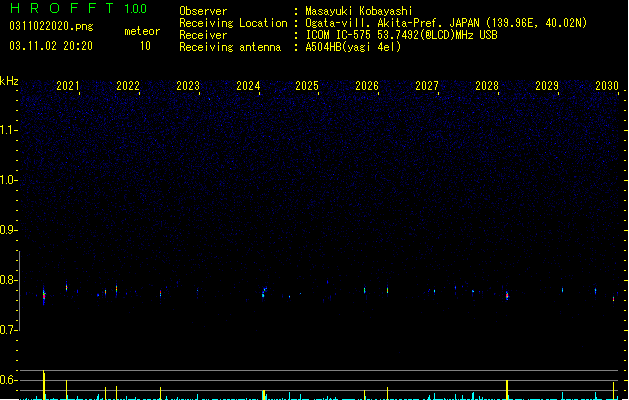Click the 2021 time axis label
629x400 pixels.
[x=67, y=86]
